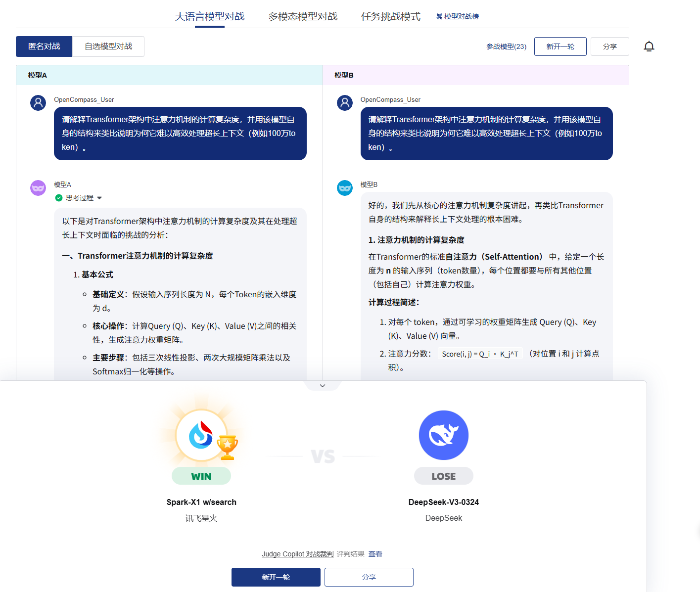Click 查看 to view judgment result
The width and height of the screenshot is (700, 592).
(375, 554)
